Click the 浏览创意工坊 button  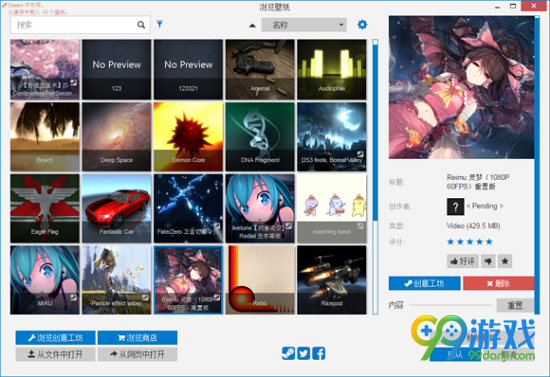point(55,338)
